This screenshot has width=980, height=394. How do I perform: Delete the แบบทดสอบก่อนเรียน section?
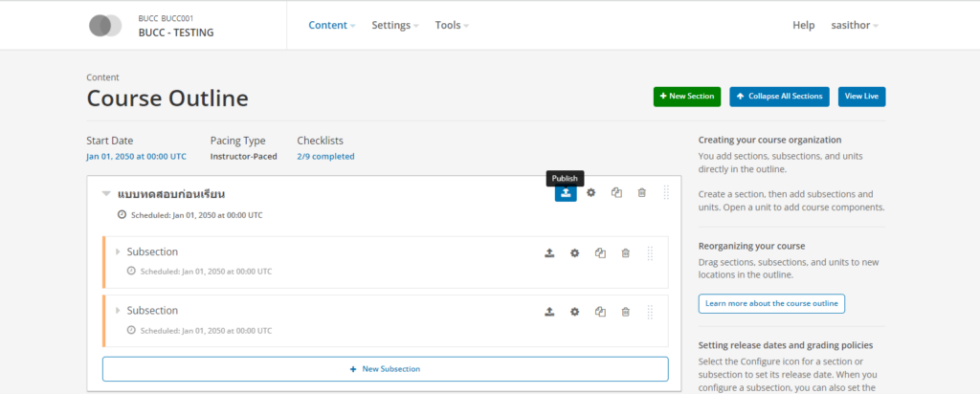click(x=642, y=193)
